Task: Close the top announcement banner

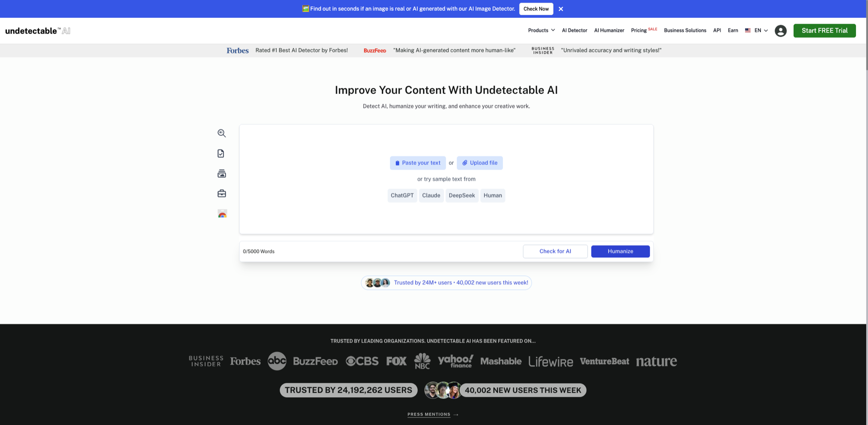Action: coord(561,9)
